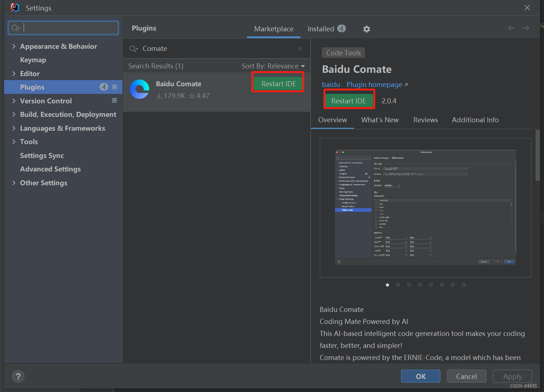544x392 pixels.
Task: Click the Plugins update count badge
Action: pos(104,87)
